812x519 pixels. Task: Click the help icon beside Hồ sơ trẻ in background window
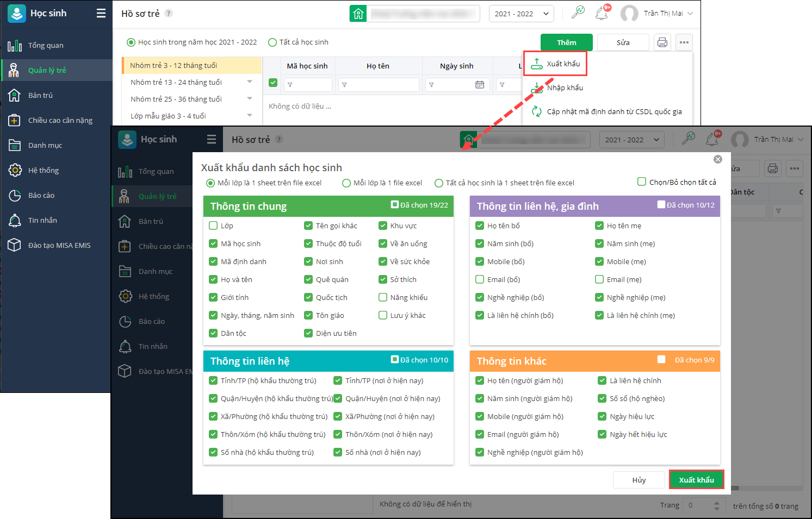[169, 13]
